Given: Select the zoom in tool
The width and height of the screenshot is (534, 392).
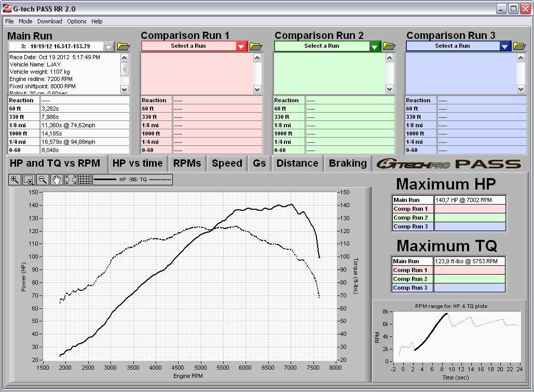Looking at the screenshot, I should (15, 180).
